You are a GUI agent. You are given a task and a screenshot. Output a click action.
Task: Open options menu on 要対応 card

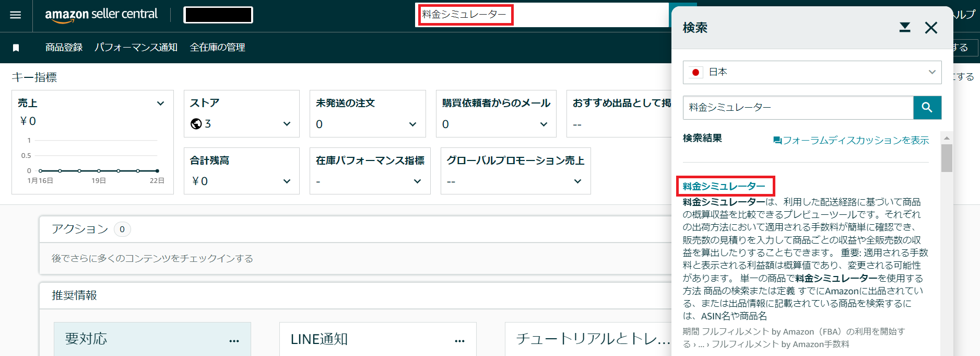click(x=234, y=341)
